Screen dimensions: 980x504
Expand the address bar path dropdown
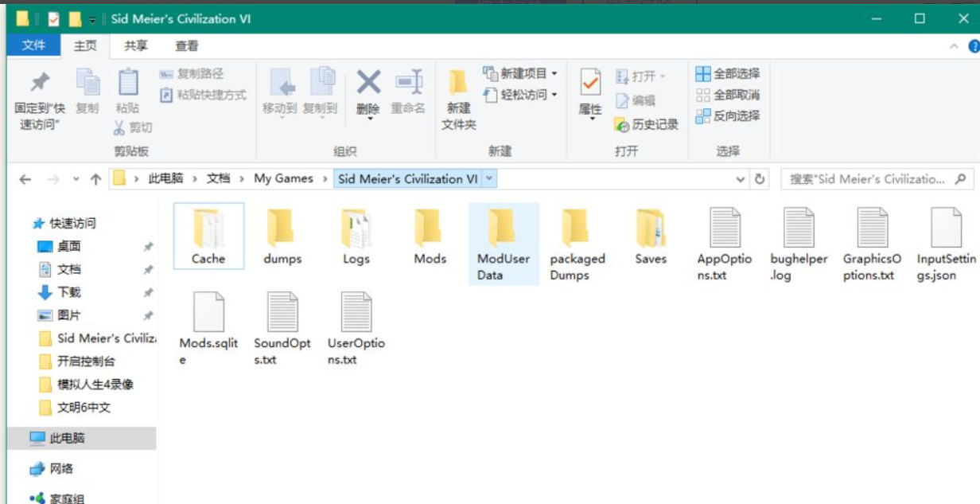pyautogui.click(x=741, y=179)
